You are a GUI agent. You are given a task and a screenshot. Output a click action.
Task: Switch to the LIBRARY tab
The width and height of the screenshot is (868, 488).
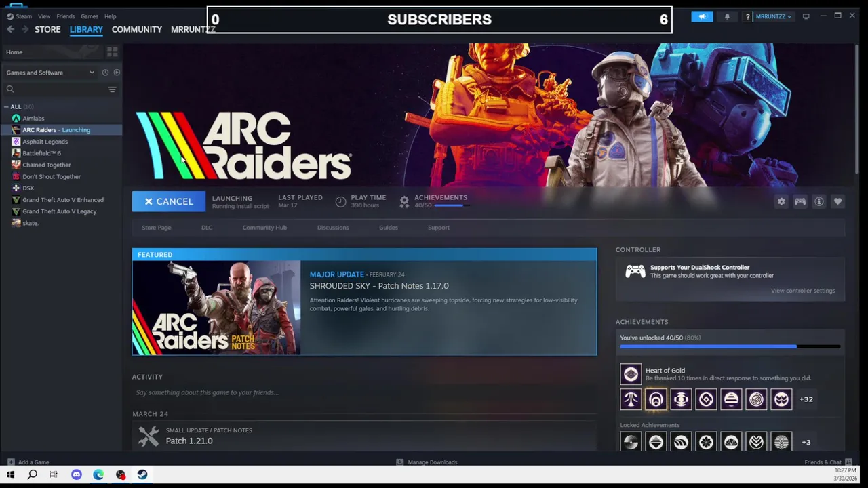click(86, 29)
